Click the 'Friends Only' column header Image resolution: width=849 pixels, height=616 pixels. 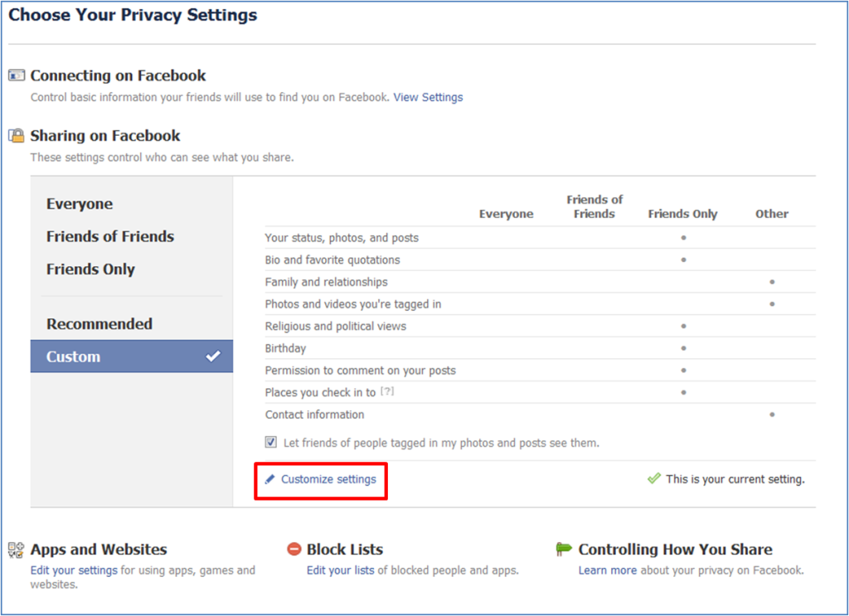[x=683, y=215]
